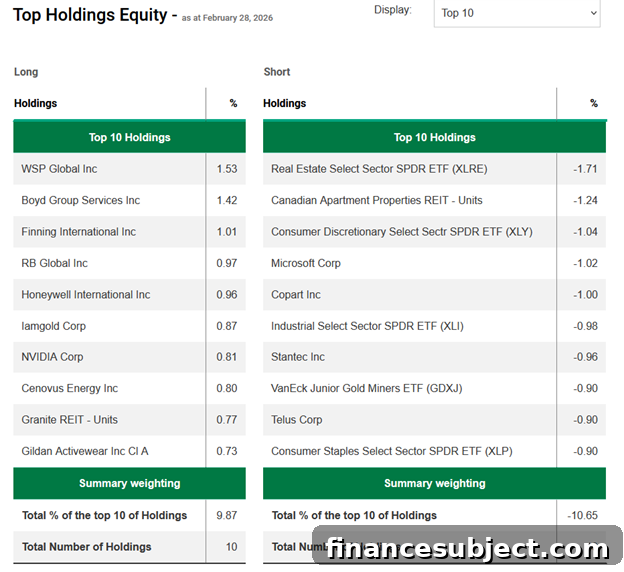This screenshot has height=572, width=624.
Task: Click the NVIDIA Corp long holding
Action: tap(52, 357)
